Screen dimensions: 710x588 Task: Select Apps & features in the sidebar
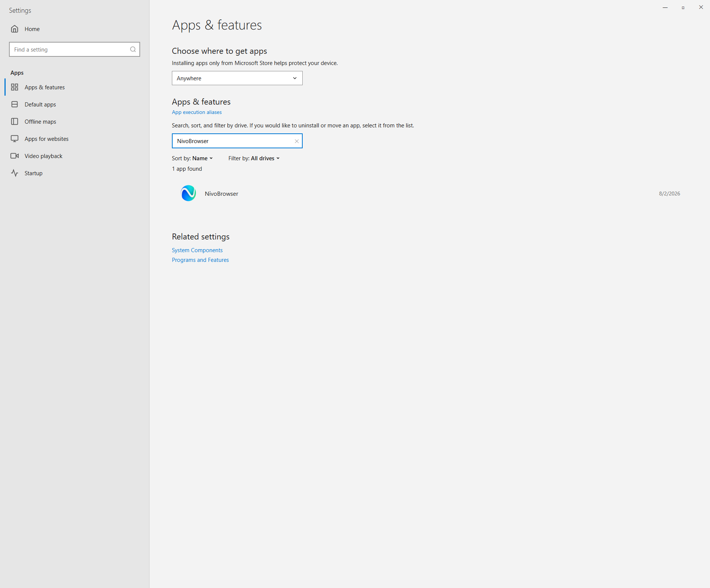tap(75, 87)
